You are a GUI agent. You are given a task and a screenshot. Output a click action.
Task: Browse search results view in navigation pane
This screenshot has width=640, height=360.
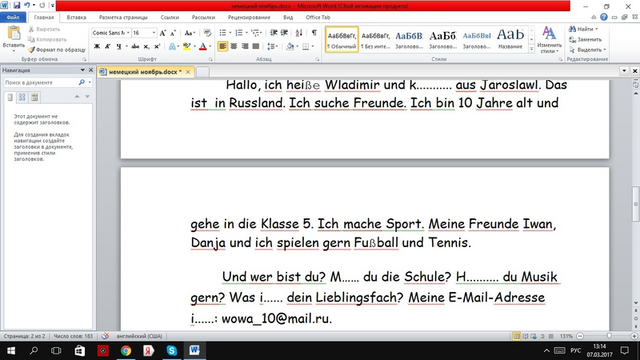pos(34,97)
